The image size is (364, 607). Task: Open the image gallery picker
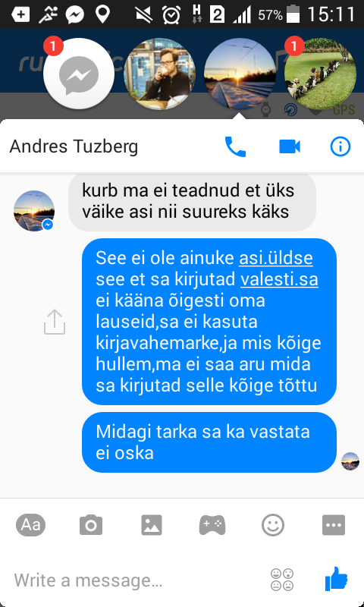coord(152,525)
